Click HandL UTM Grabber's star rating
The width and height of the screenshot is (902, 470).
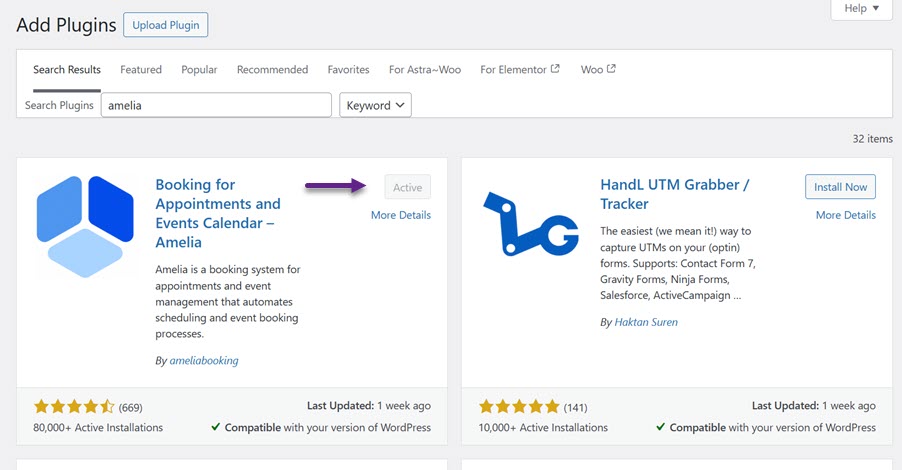click(519, 407)
